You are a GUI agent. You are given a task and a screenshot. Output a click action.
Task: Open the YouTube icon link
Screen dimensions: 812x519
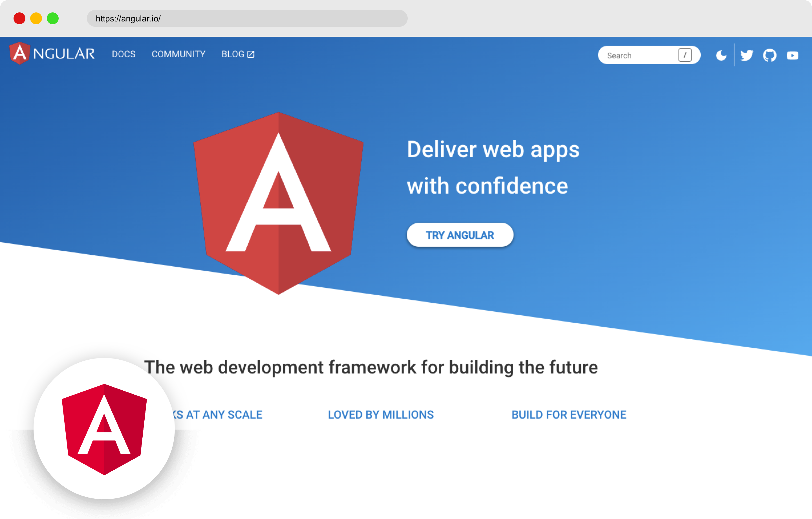pos(793,55)
